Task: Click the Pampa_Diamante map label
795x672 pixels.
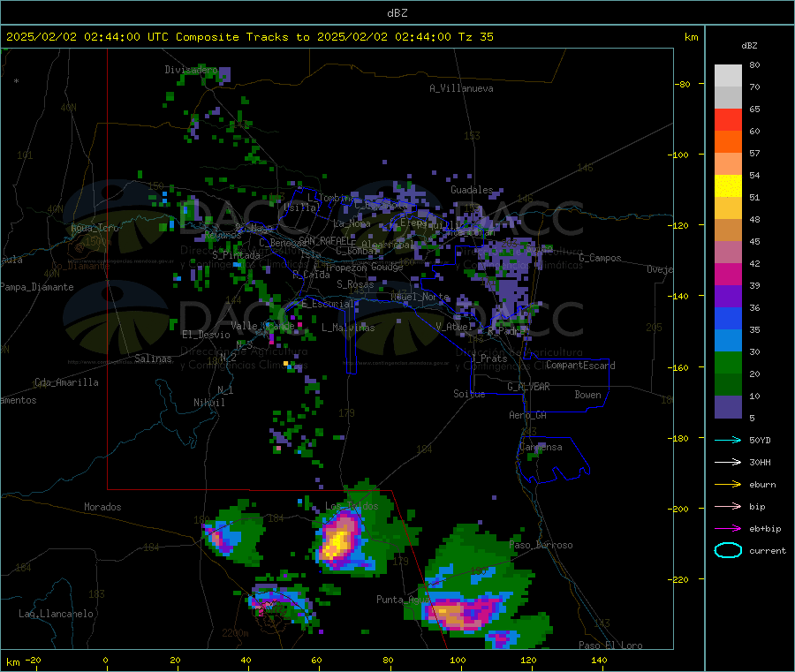Action: [37, 287]
